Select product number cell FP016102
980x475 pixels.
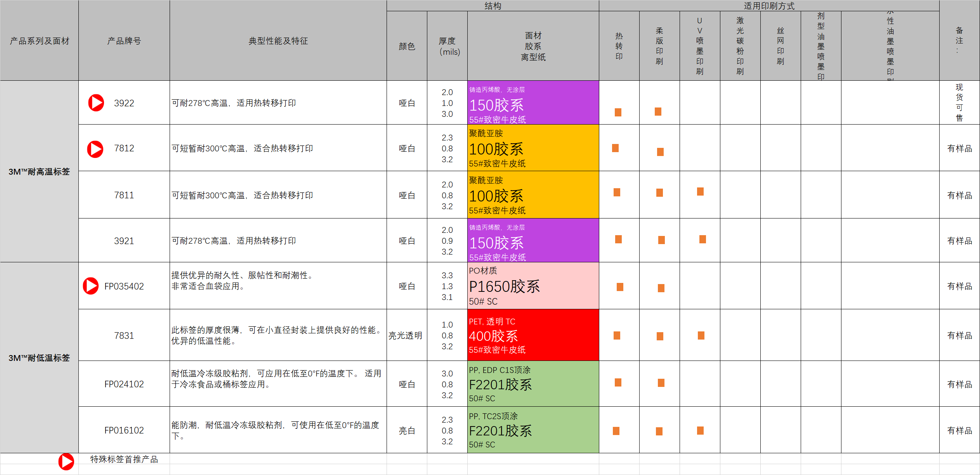click(124, 430)
